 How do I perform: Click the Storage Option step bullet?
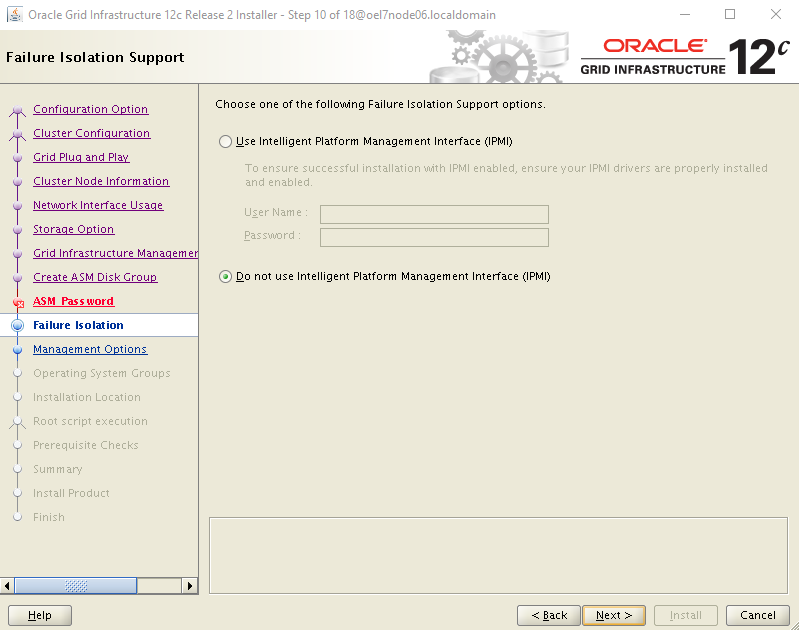(x=17, y=230)
